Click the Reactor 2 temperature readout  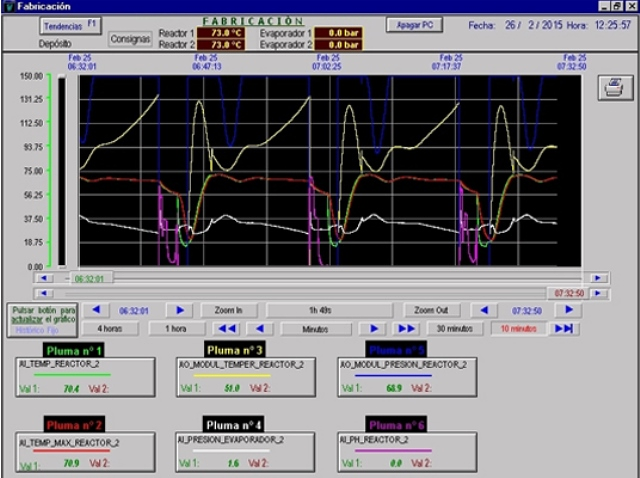coord(221,44)
